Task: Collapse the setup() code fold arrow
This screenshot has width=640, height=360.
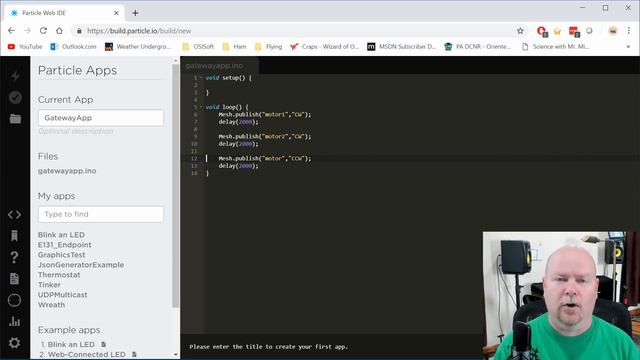Action: [201, 78]
